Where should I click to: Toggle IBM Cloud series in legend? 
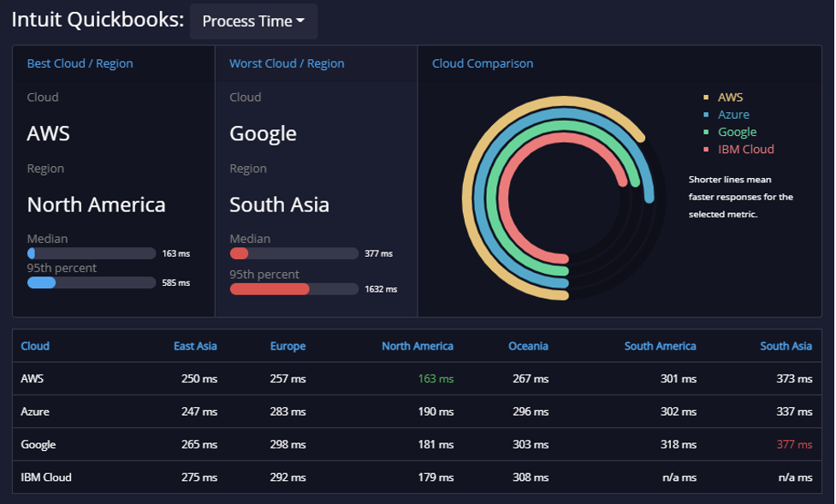coord(745,150)
